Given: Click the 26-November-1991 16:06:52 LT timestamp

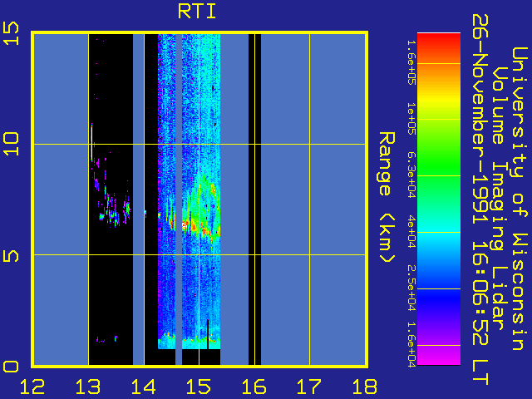Looking at the screenshot, I should click(x=480, y=199).
